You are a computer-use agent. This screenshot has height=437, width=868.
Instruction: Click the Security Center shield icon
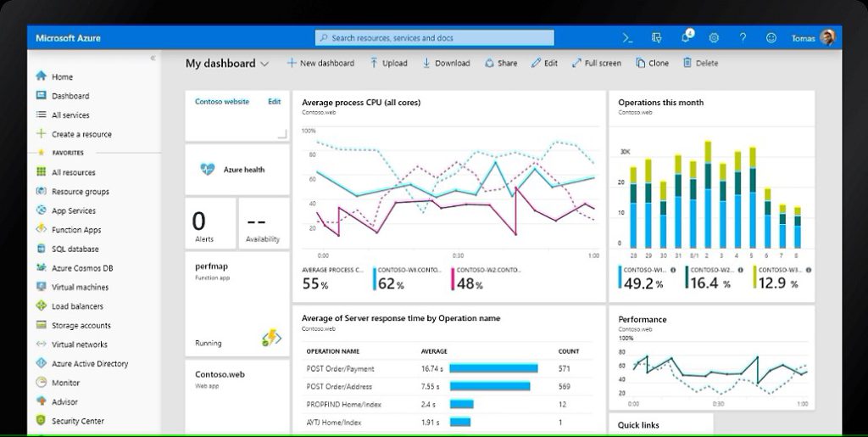click(41, 420)
